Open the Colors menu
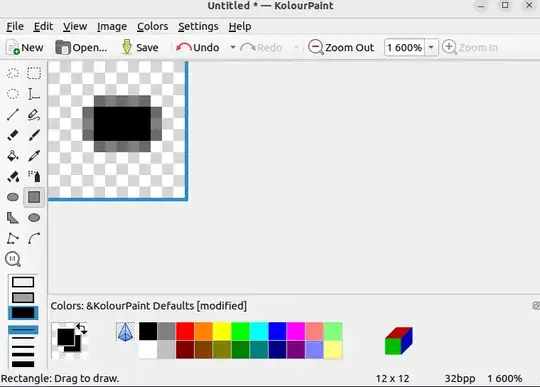This screenshot has width=540, height=387. coord(152,27)
